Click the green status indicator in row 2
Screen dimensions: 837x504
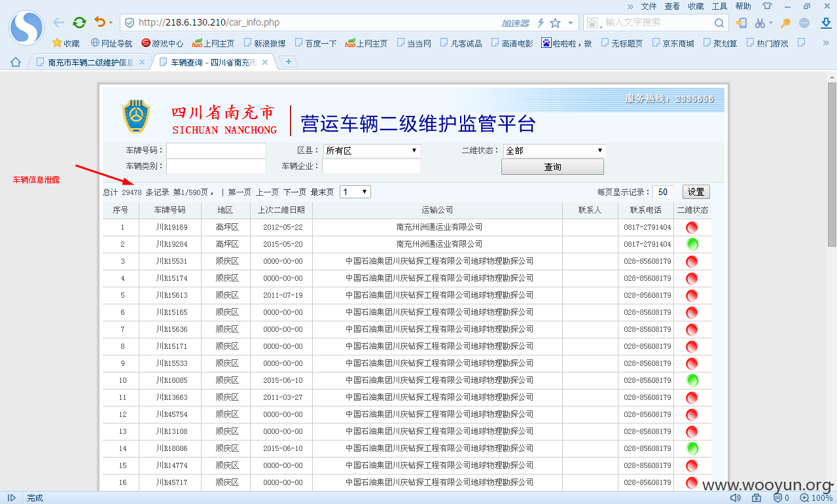(x=692, y=244)
